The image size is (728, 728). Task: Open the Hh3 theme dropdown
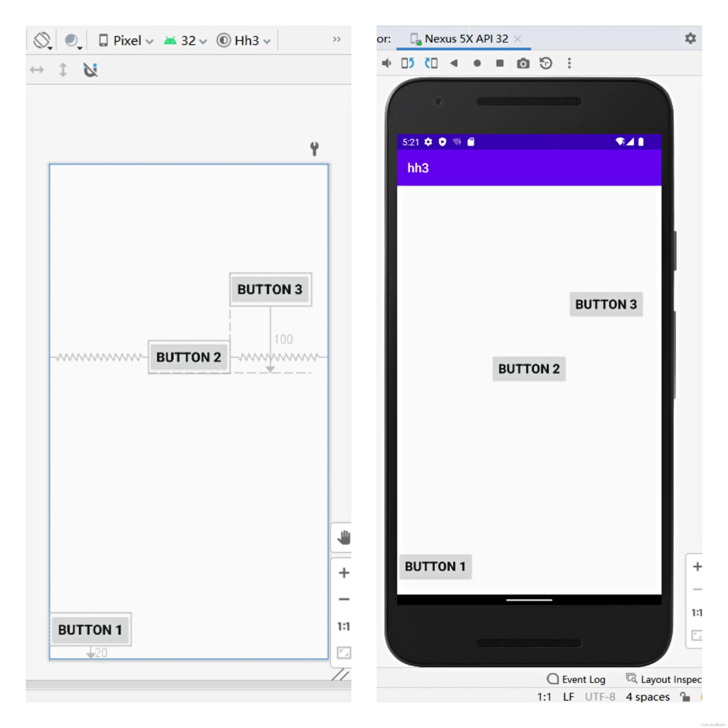pos(244,40)
